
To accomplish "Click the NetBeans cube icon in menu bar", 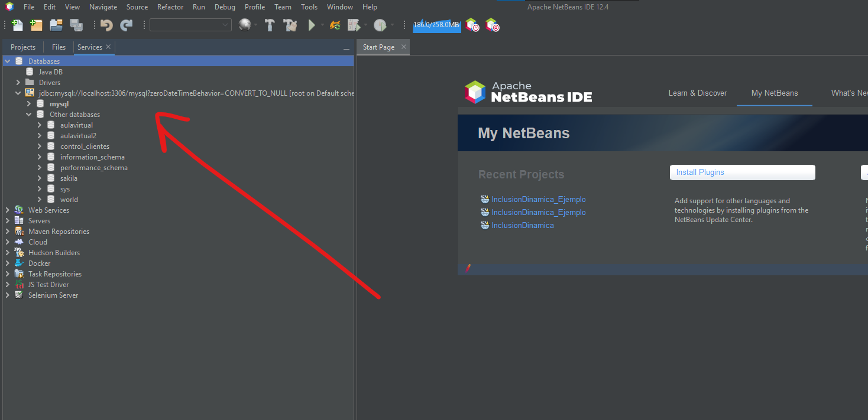I will [9, 7].
